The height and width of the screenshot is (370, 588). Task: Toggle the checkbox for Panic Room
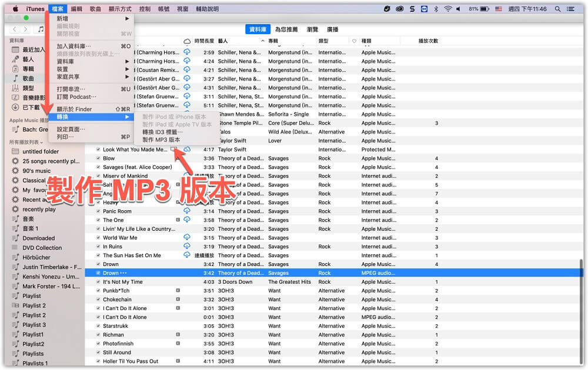[98, 211]
